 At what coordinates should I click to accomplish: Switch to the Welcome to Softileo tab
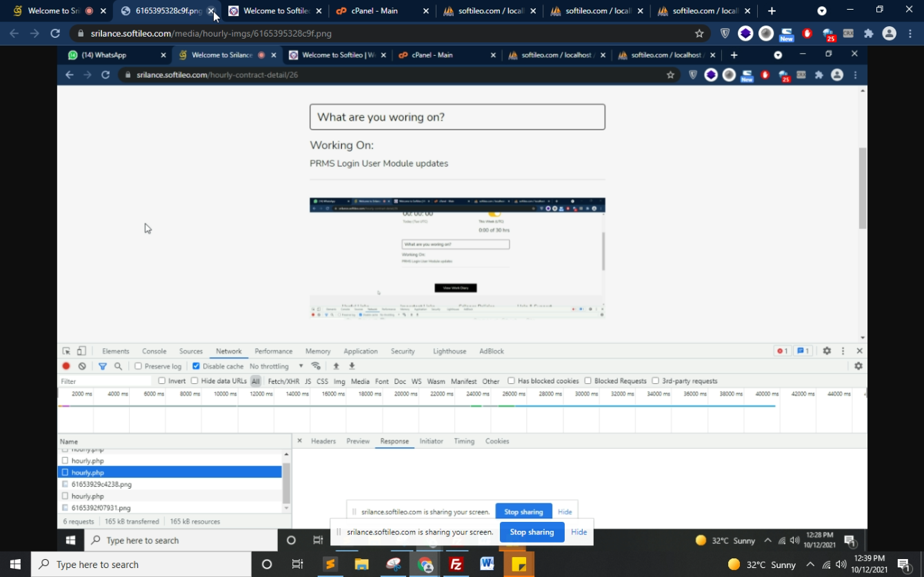274,11
